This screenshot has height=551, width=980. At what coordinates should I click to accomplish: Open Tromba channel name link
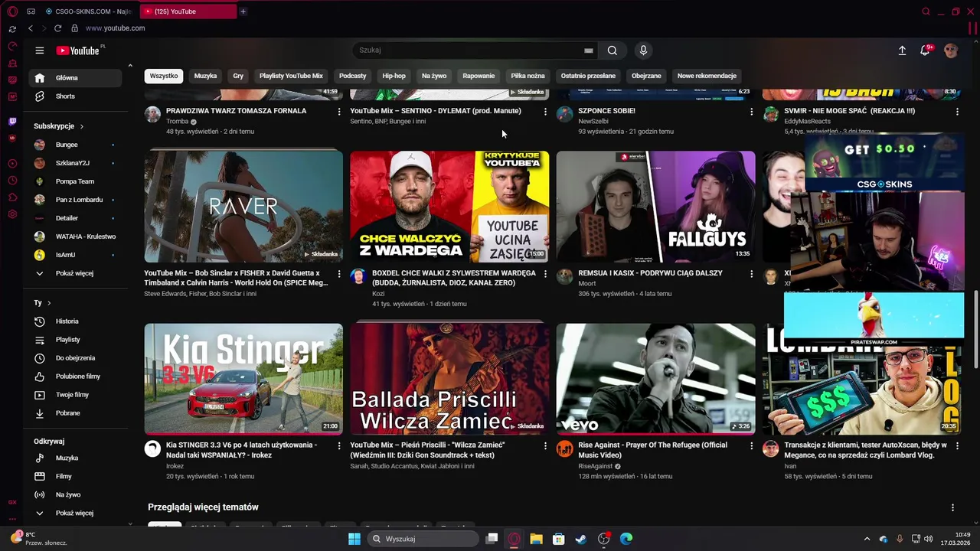click(177, 122)
